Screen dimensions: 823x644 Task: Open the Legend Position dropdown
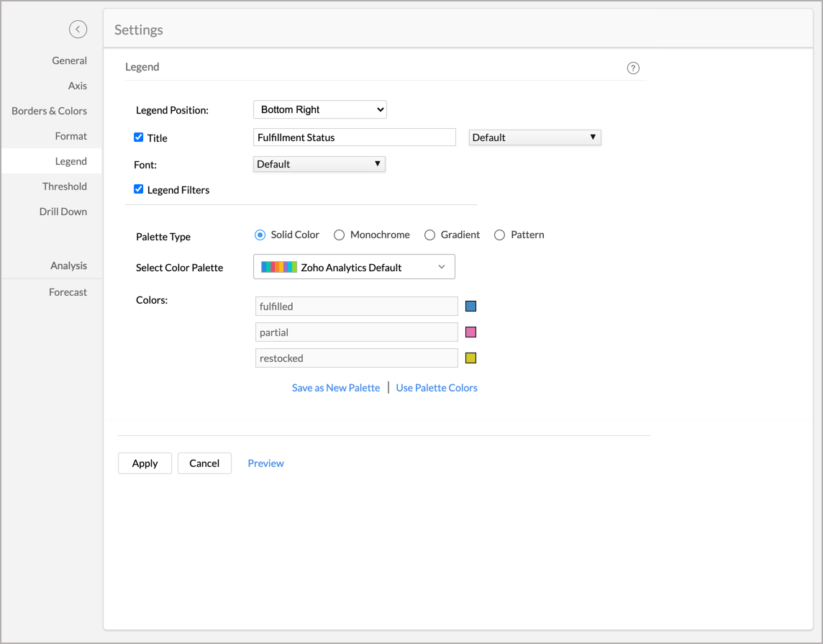[x=319, y=109]
